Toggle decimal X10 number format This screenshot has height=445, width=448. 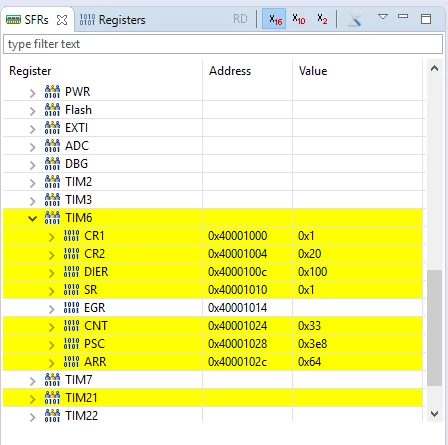click(298, 19)
